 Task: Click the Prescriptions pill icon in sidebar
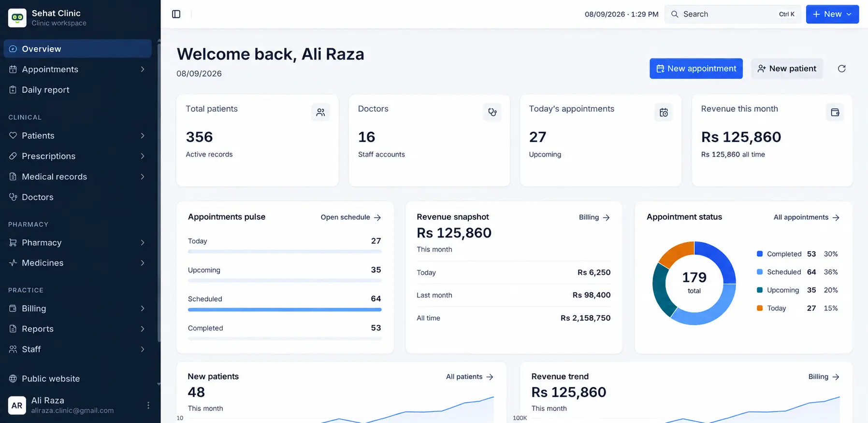(x=13, y=156)
